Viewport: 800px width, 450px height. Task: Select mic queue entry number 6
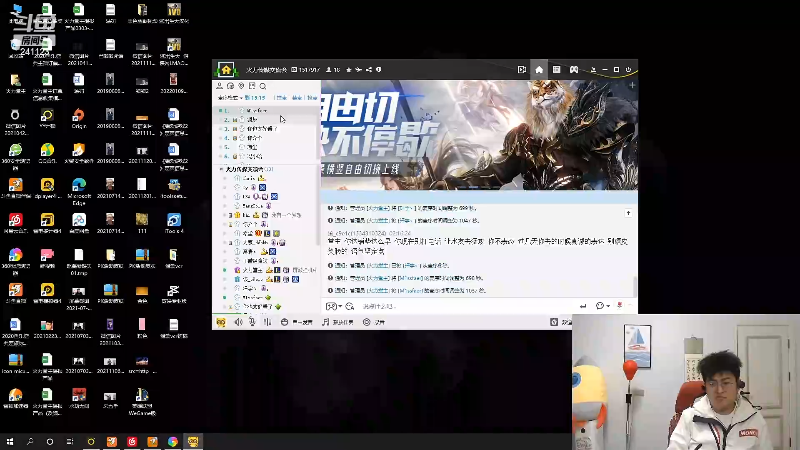[266, 156]
